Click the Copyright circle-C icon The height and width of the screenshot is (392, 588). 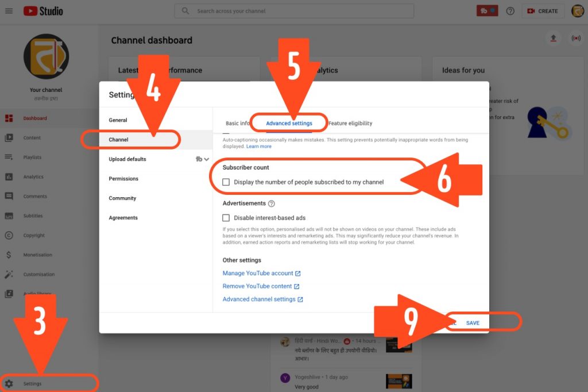click(x=9, y=235)
